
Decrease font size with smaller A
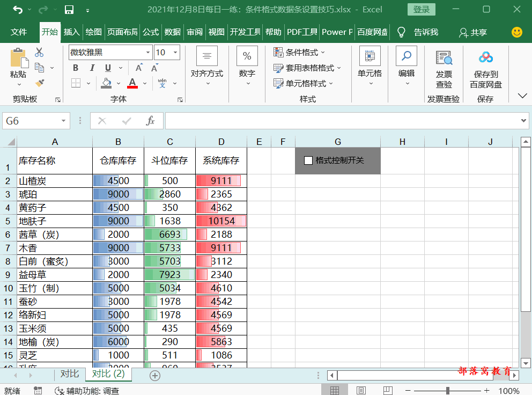click(154, 68)
